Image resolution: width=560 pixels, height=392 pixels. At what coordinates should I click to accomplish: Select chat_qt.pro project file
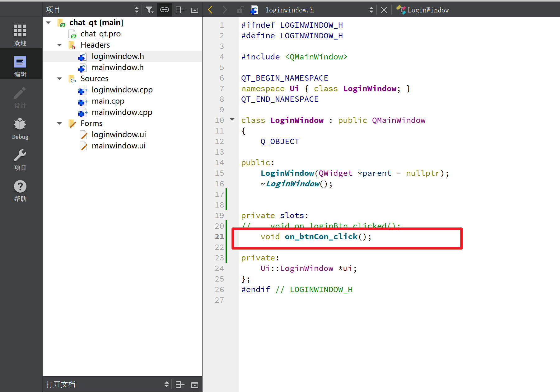100,34
